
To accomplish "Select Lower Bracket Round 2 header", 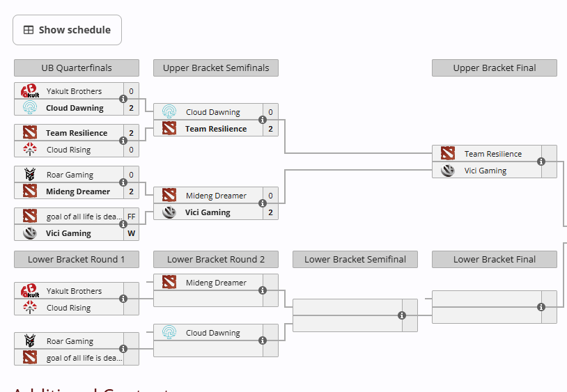I will point(216,260).
